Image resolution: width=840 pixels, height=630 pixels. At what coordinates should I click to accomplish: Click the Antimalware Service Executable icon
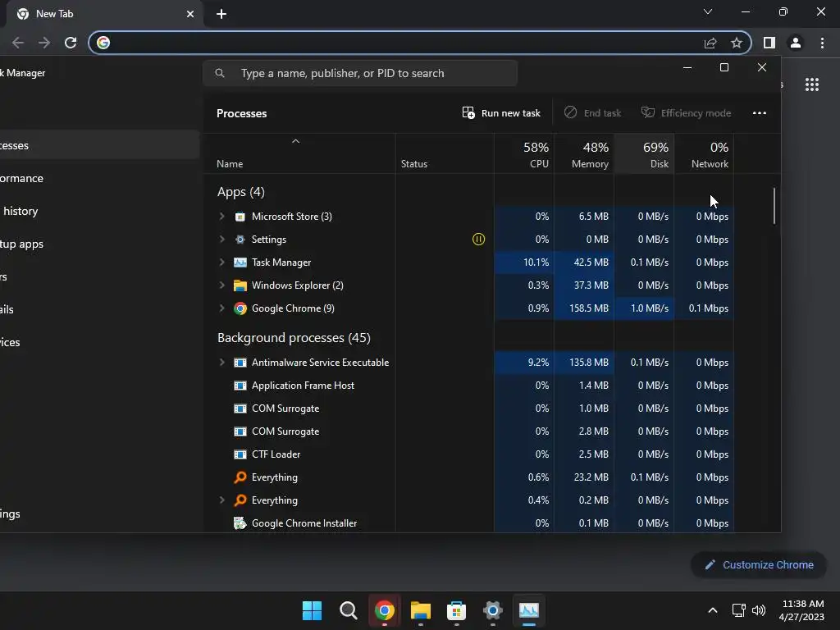240,363
